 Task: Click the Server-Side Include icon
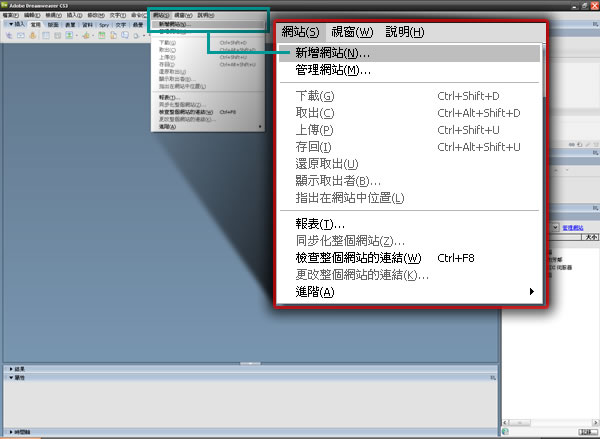[x=113, y=35]
